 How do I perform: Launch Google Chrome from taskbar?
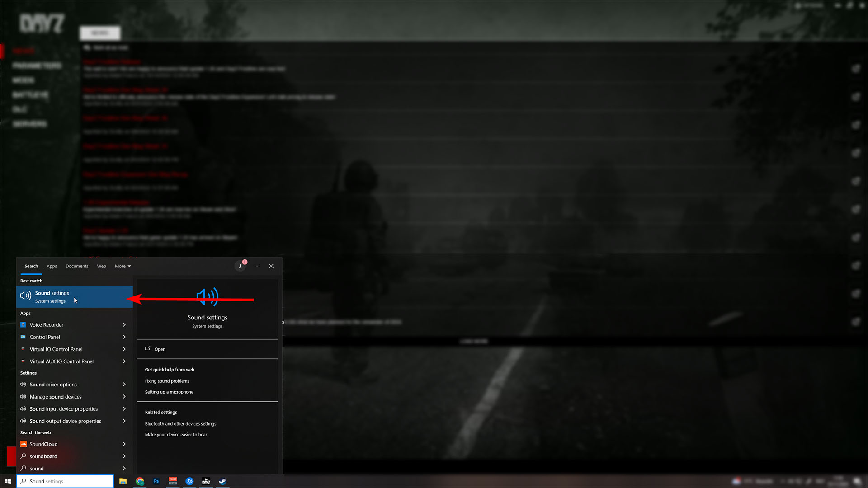(x=140, y=481)
